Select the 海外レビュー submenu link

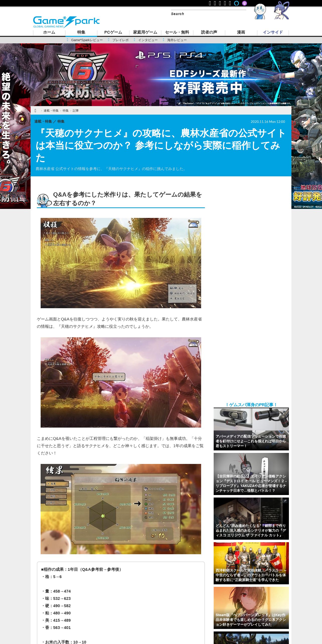click(x=177, y=40)
